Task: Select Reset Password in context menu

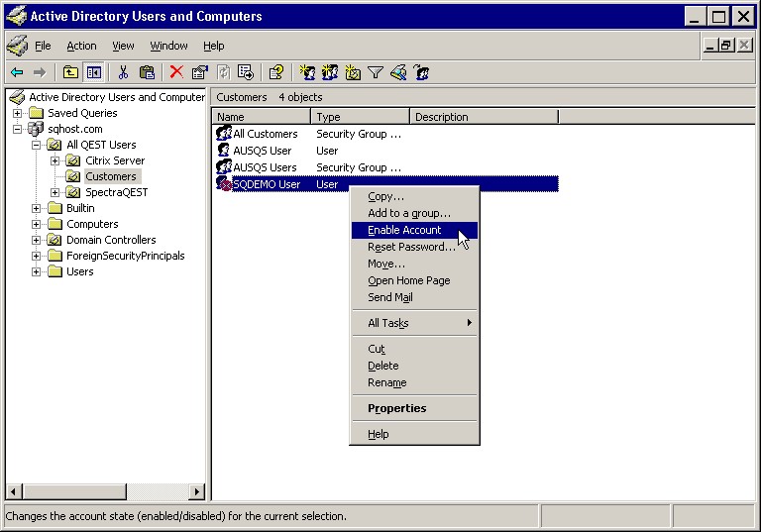Action: tap(411, 247)
